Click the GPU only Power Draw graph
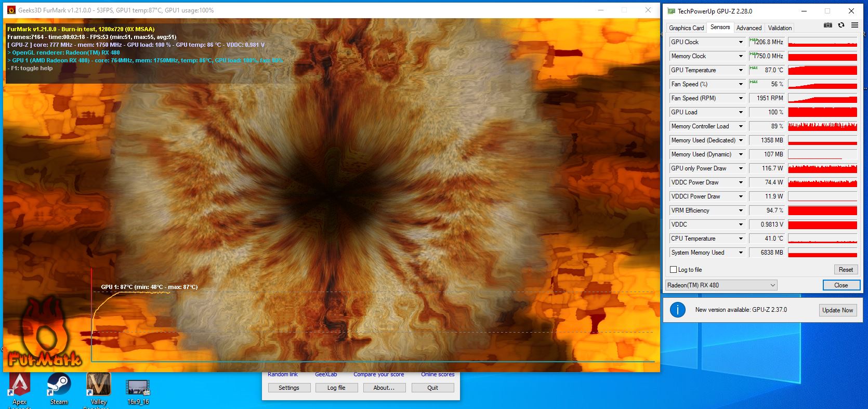The width and height of the screenshot is (868, 409). (x=822, y=168)
